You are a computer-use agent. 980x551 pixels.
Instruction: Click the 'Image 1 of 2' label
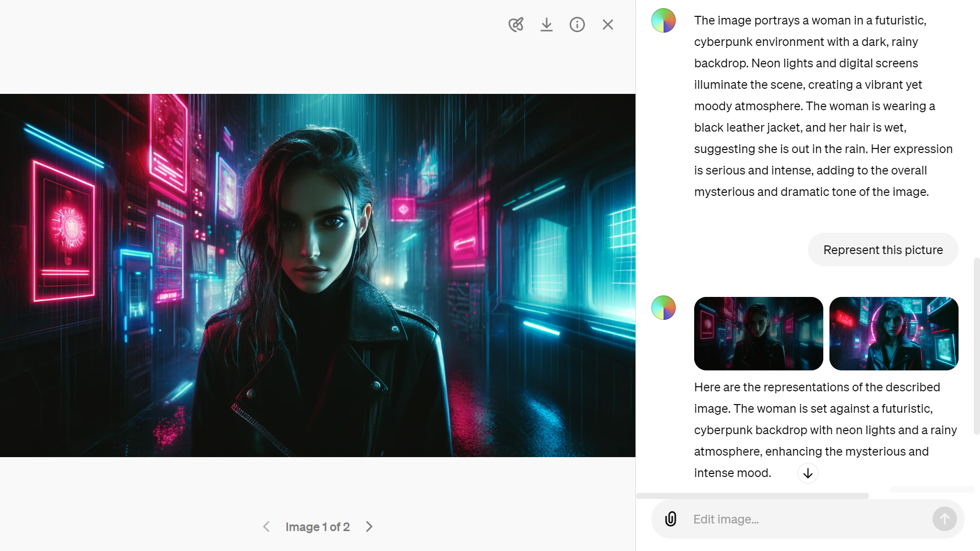(317, 527)
